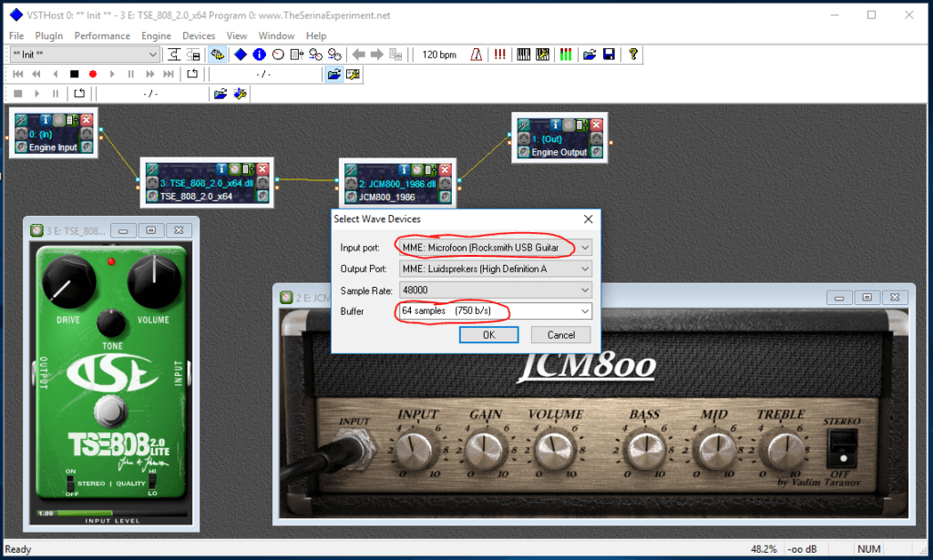Open the PlugIn menu
The width and height of the screenshot is (933, 560).
click(49, 36)
